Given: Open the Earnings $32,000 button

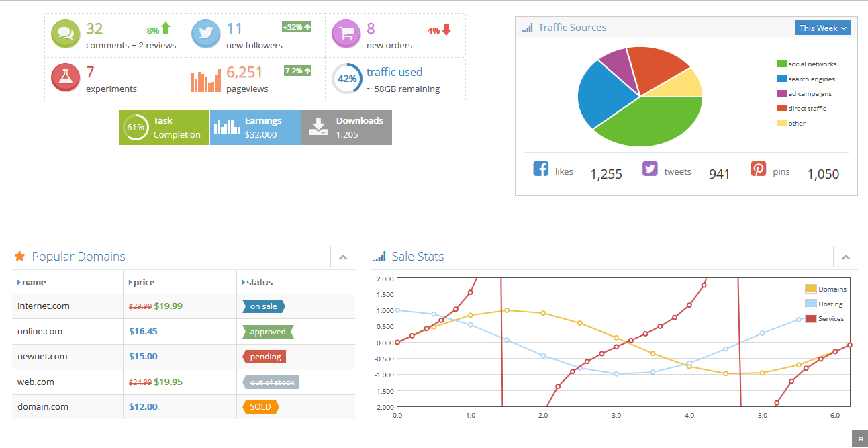Looking at the screenshot, I should coord(255,128).
